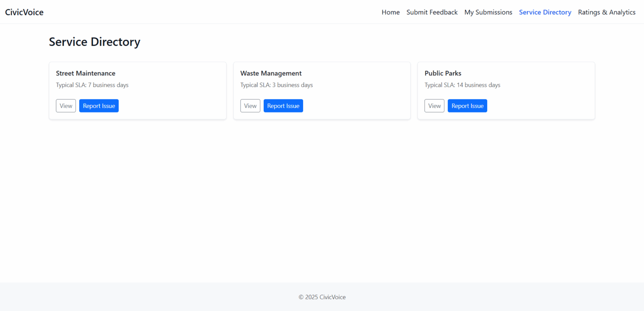View the Waste Management service details
644x311 pixels.
pyautogui.click(x=250, y=106)
